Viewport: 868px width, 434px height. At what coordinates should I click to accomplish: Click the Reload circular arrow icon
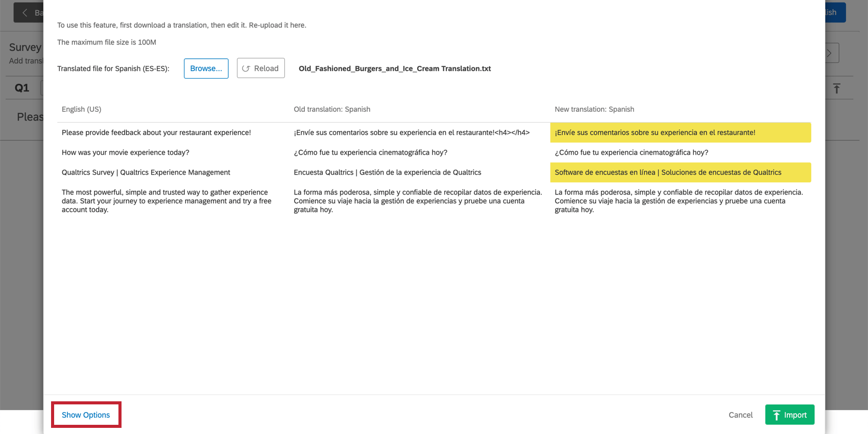246,68
